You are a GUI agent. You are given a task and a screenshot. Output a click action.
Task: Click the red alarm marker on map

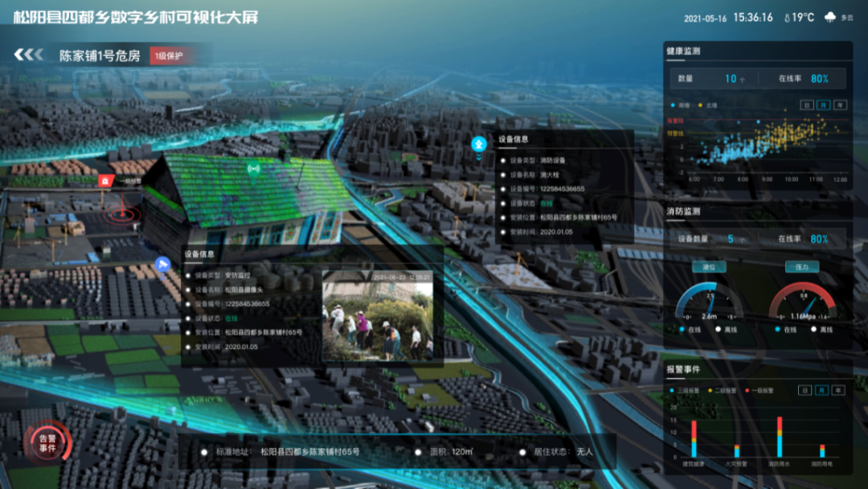(x=103, y=180)
